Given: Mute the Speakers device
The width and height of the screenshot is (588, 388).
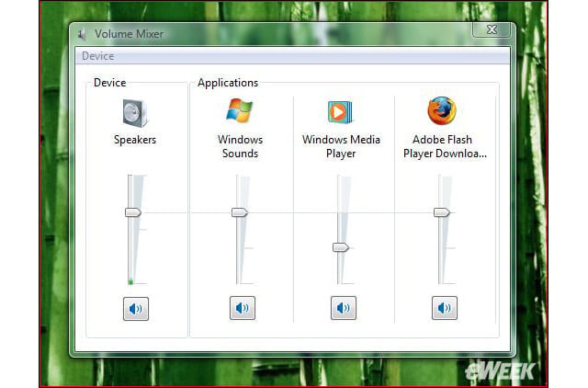Looking at the screenshot, I should 136,309.
